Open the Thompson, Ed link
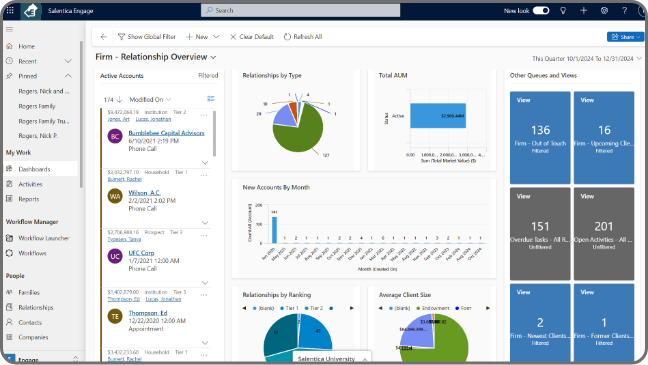This screenshot has height=365, width=648. pos(148,313)
